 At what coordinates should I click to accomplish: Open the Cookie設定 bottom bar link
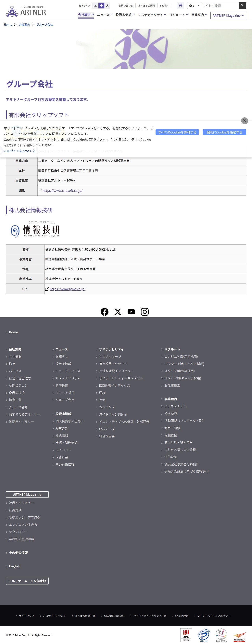point(182,616)
